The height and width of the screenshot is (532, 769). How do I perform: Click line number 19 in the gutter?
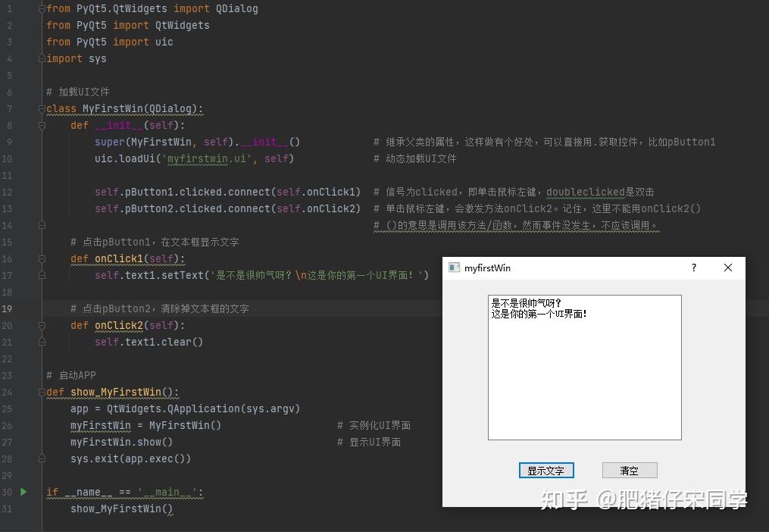(8, 308)
